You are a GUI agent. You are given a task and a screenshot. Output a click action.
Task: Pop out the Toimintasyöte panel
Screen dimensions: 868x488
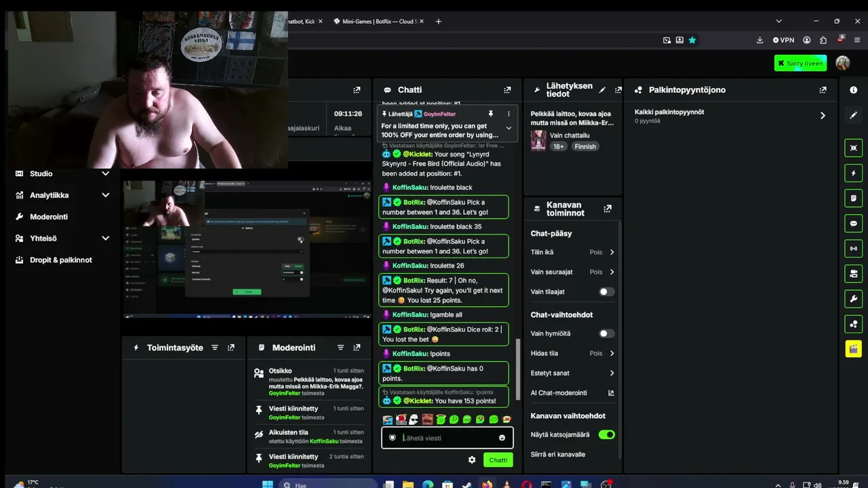(x=231, y=348)
